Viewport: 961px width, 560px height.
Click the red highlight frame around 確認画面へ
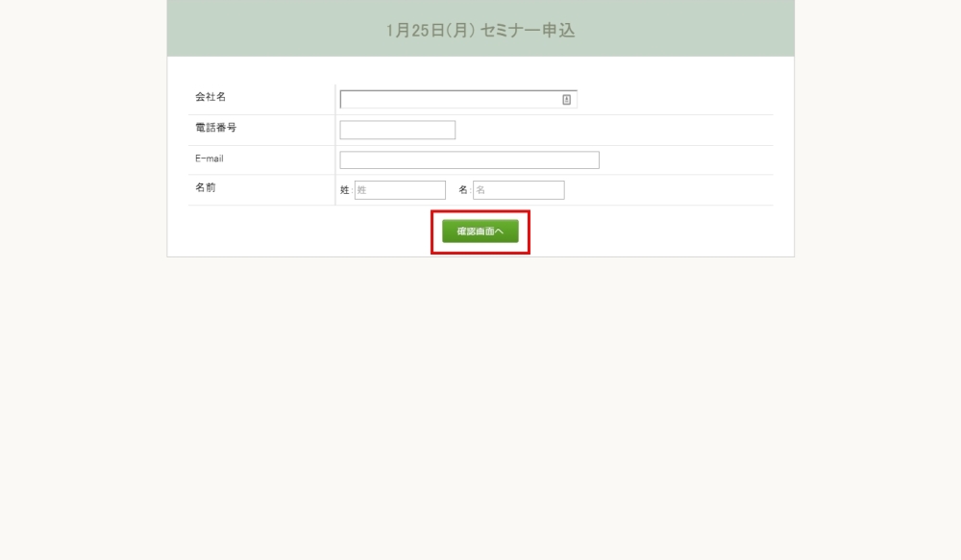point(480,213)
